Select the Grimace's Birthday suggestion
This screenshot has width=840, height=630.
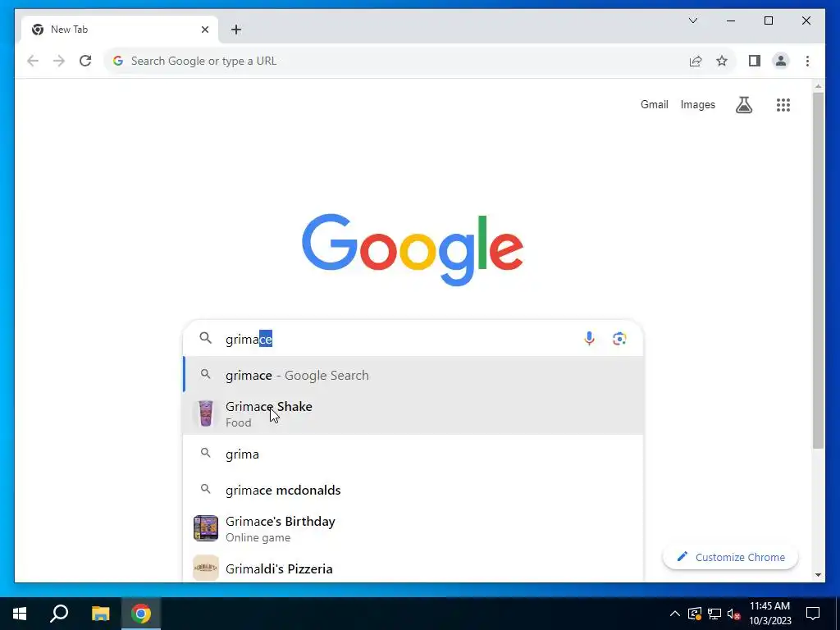[413, 529]
